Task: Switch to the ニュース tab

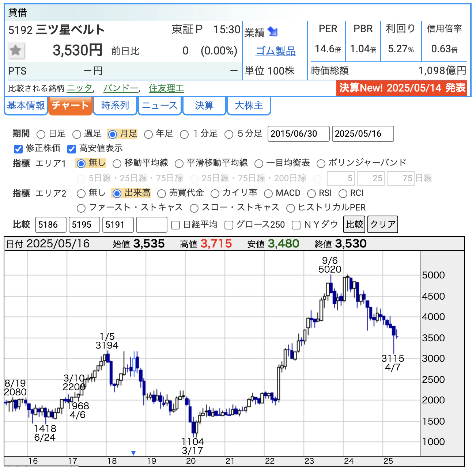Action: pos(160,106)
